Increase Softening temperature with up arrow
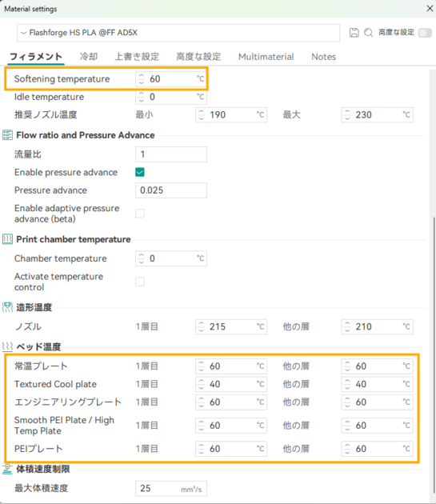Screen dimensions: 436x504 (141, 76)
